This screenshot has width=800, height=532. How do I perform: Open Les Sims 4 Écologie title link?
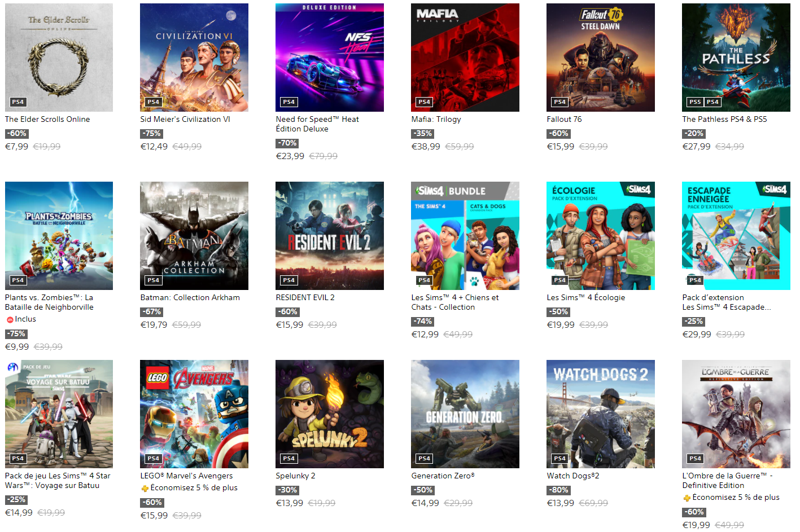coord(586,297)
